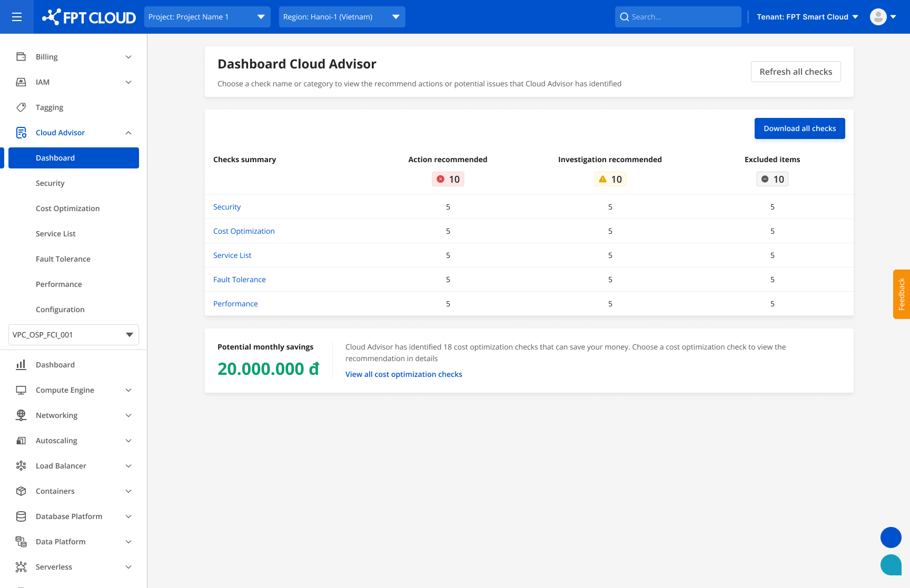Open the Performance table link

point(235,304)
